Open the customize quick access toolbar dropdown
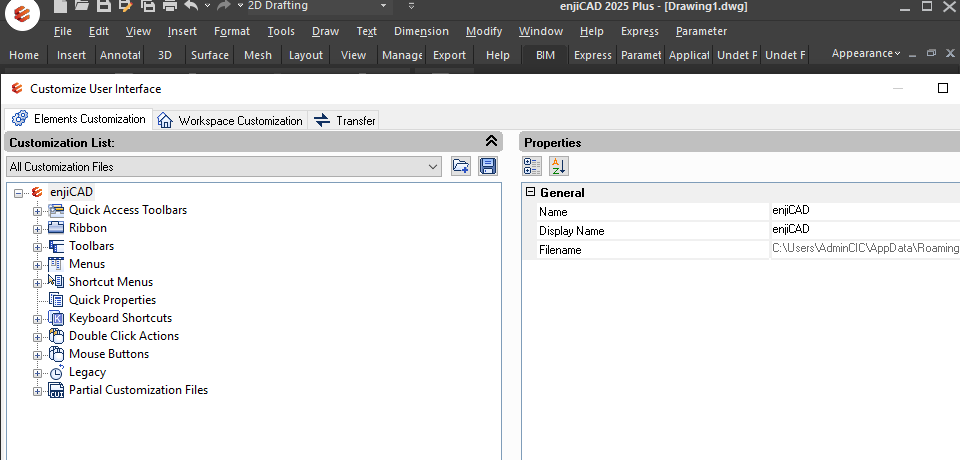 tap(411, 6)
